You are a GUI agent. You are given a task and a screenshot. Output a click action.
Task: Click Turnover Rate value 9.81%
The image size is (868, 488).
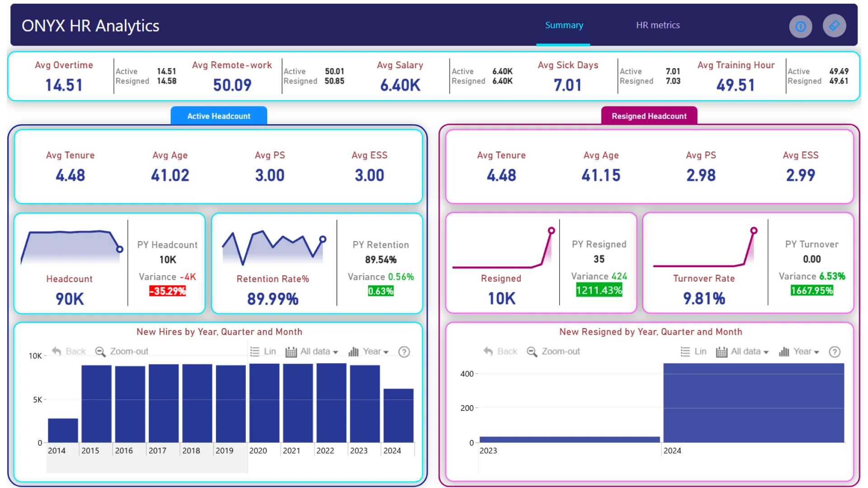tap(704, 298)
